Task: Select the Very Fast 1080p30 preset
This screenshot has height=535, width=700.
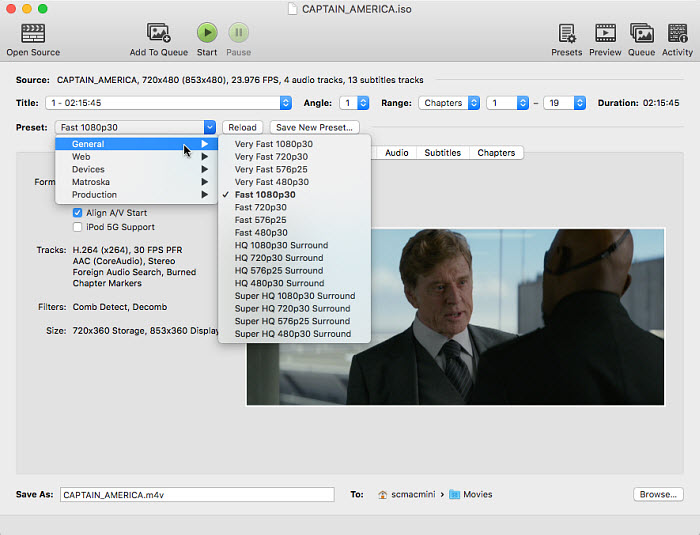Action: click(x=295, y=144)
